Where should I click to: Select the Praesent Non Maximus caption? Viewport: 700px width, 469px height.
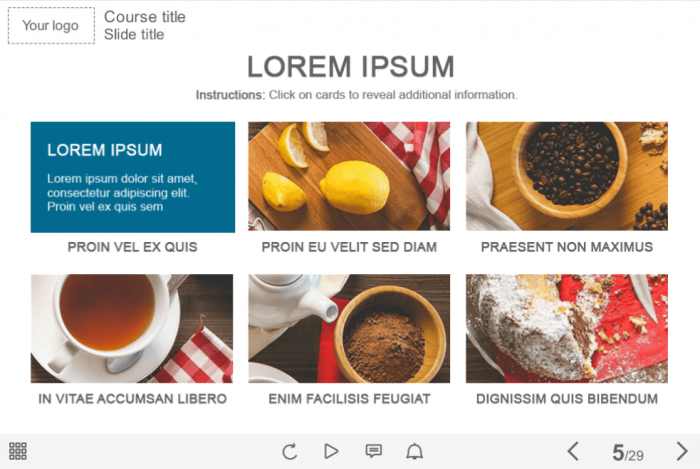point(567,247)
